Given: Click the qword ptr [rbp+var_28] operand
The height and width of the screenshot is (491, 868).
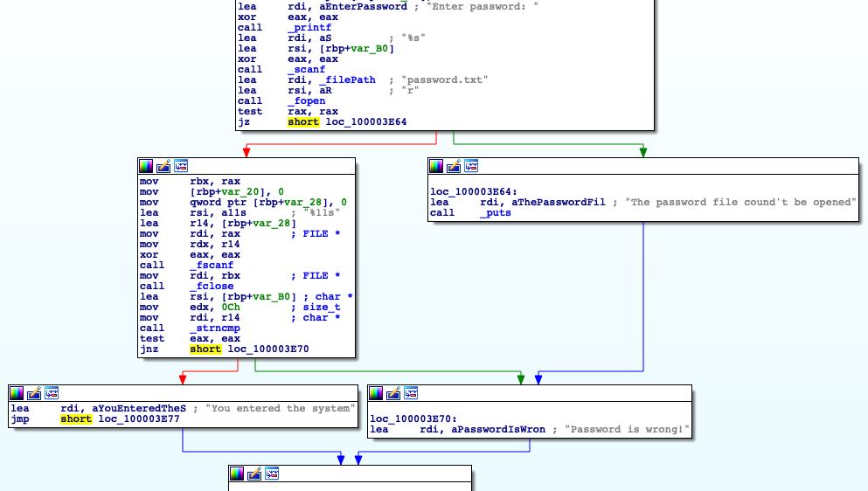Looking at the screenshot, I should [262, 203].
